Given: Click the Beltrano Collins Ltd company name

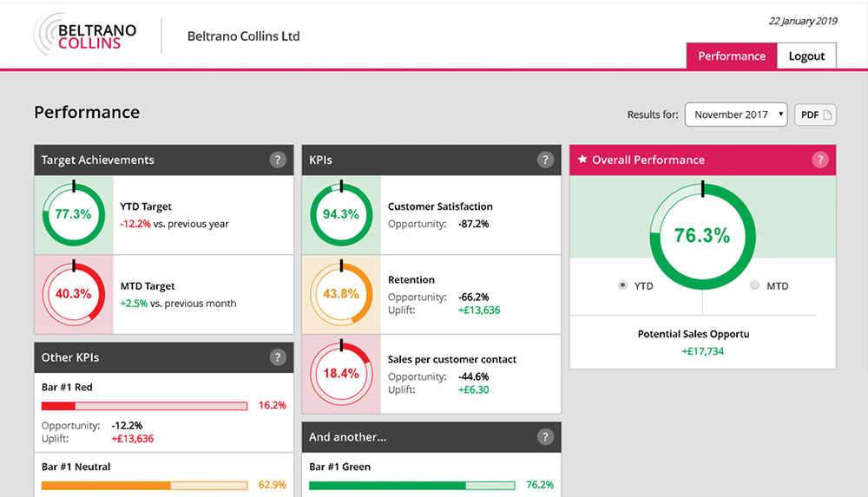Looking at the screenshot, I should (244, 36).
